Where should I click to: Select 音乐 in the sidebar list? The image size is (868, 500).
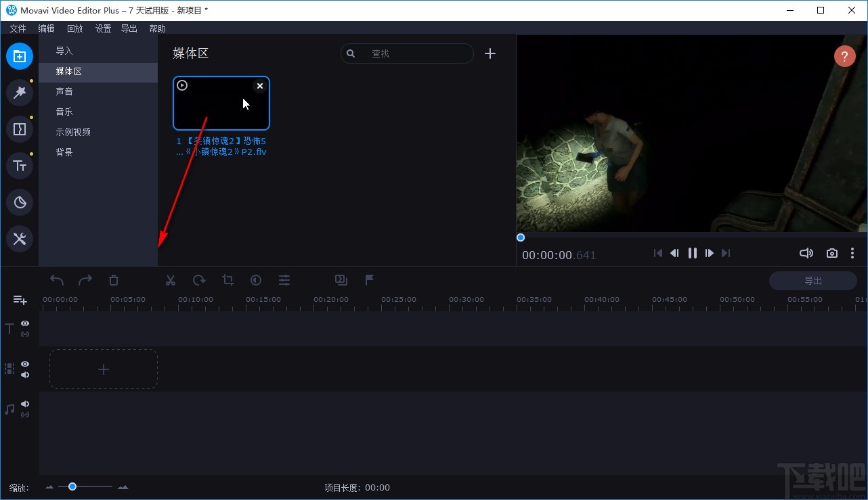[x=98, y=112]
